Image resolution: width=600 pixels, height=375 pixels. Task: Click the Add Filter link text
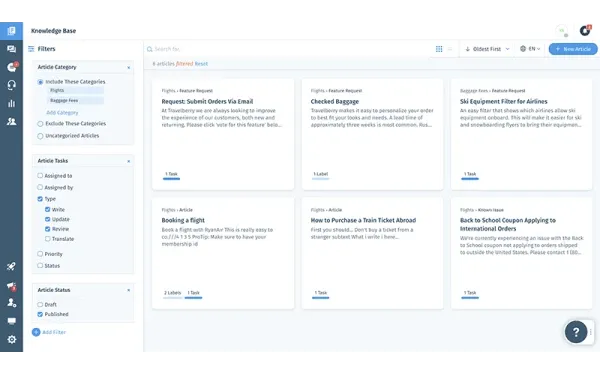[54, 332]
